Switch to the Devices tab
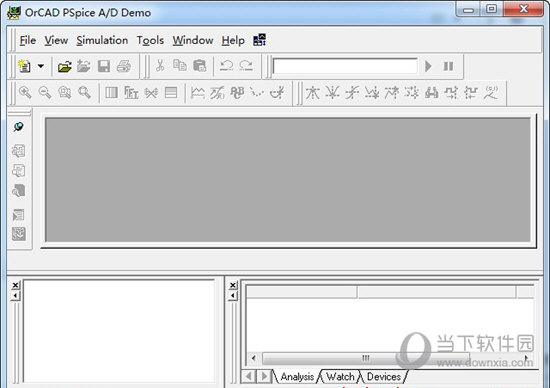 [383, 377]
